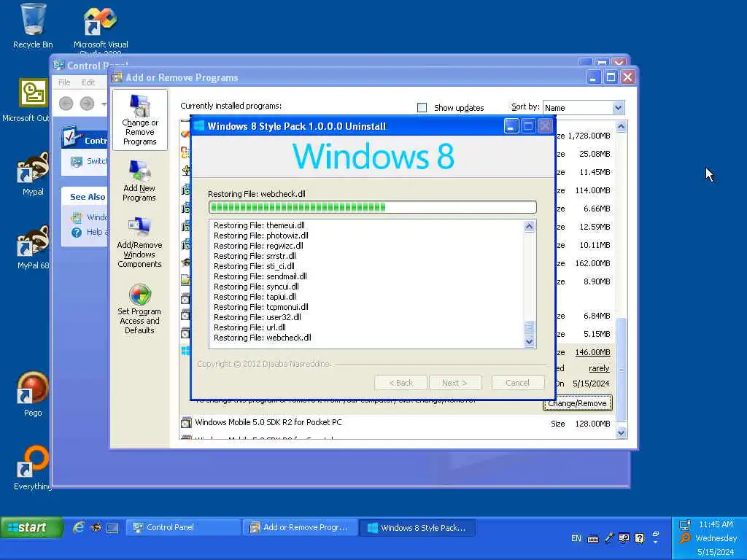Screen dimensions: 747x560
Task: Select 'Restoring File: url.dll' log line
Action: coord(249,327)
